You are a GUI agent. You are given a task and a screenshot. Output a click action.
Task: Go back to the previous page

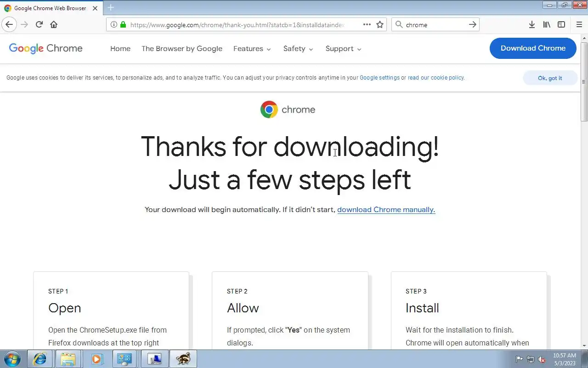point(9,24)
